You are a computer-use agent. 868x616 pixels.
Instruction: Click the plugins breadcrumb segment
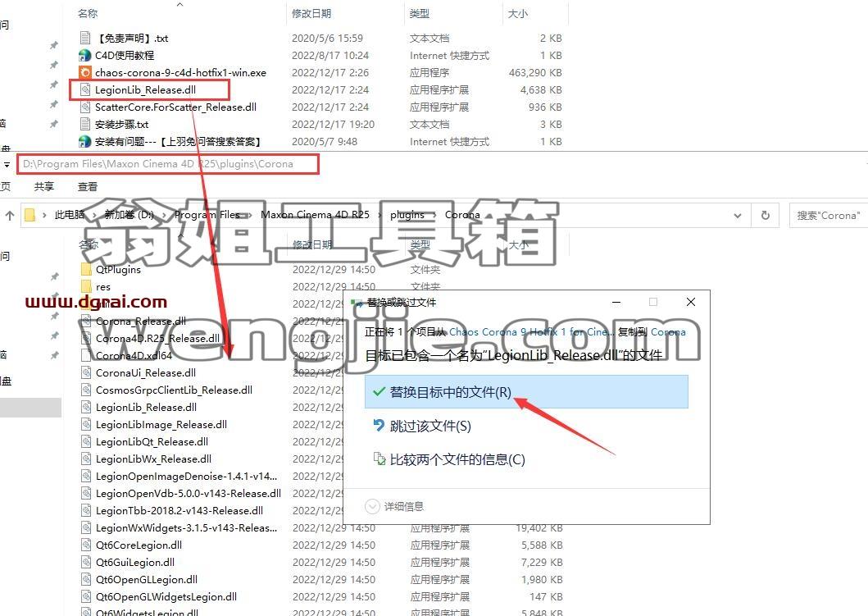pyautogui.click(x=407, y=215)
